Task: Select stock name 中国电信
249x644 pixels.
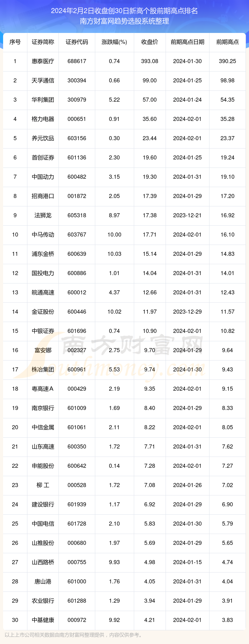Action: [43, 524]
